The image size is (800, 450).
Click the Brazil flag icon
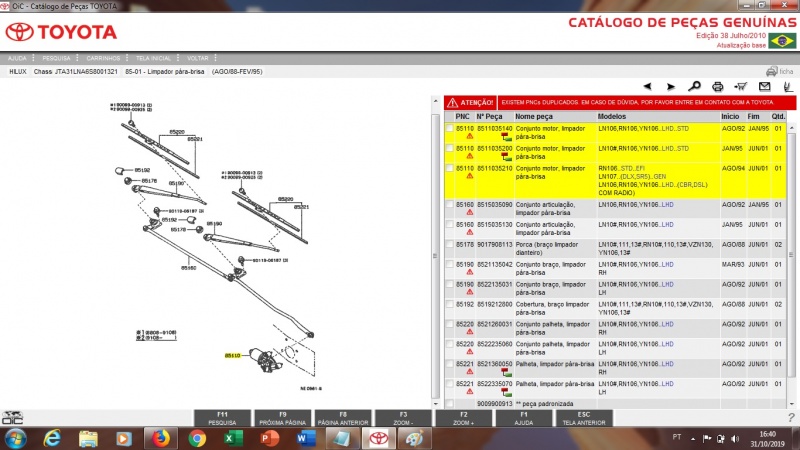(782, 40)
